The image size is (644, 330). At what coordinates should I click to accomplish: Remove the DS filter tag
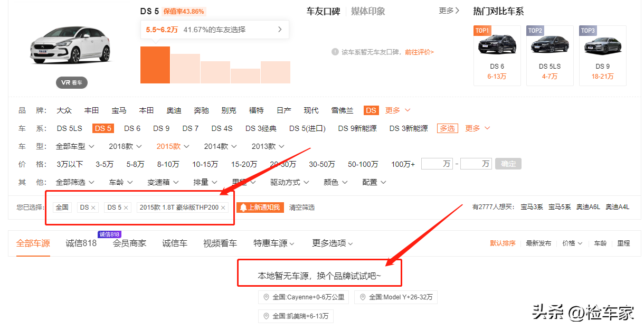pyautogui.click(x=93, y=208)
